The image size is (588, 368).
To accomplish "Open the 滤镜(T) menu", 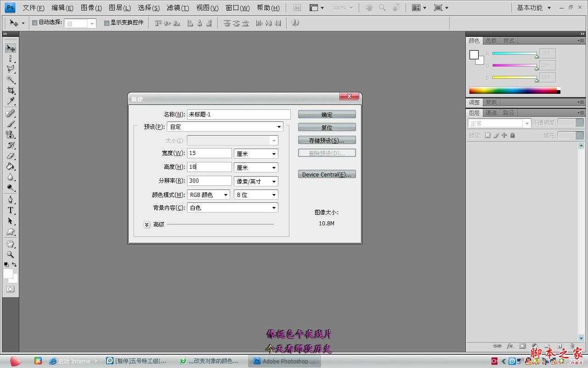I will pos(178,8).
